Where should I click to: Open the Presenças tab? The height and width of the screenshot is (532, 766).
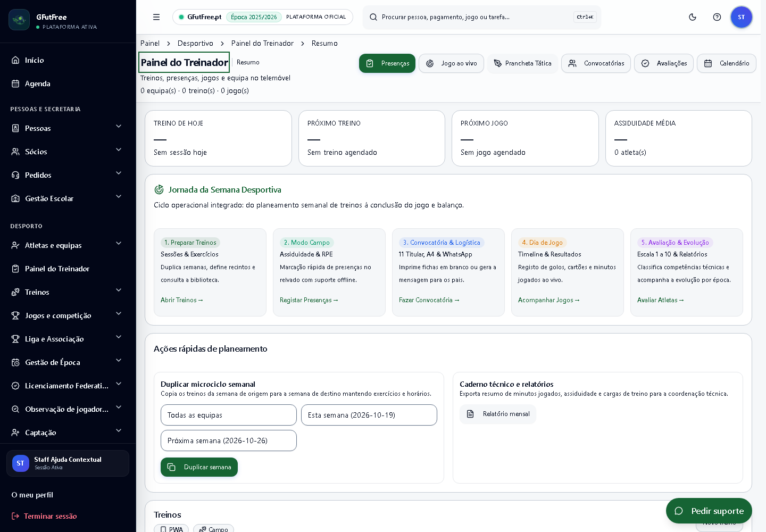coord(387,63)
